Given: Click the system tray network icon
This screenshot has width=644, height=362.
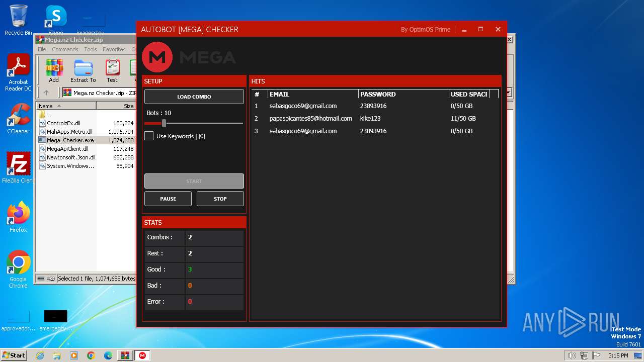Looking at the screenshot, I should (584, 355).
